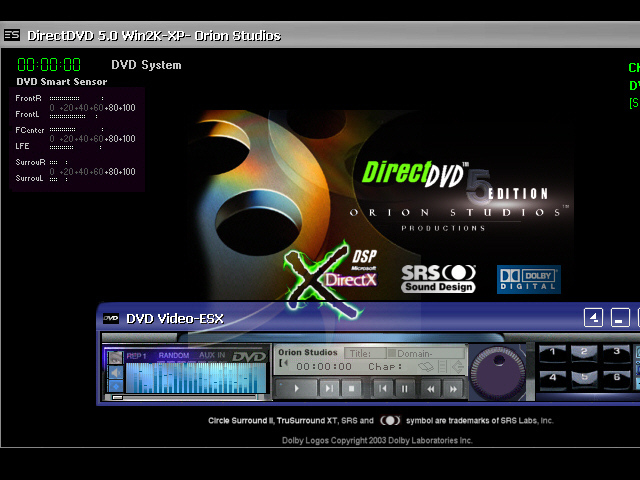This screenshot has width=640, height=480.
Task: Click the ES icon in the DirectDVD title bar
Action: click(x=12, y=35)
